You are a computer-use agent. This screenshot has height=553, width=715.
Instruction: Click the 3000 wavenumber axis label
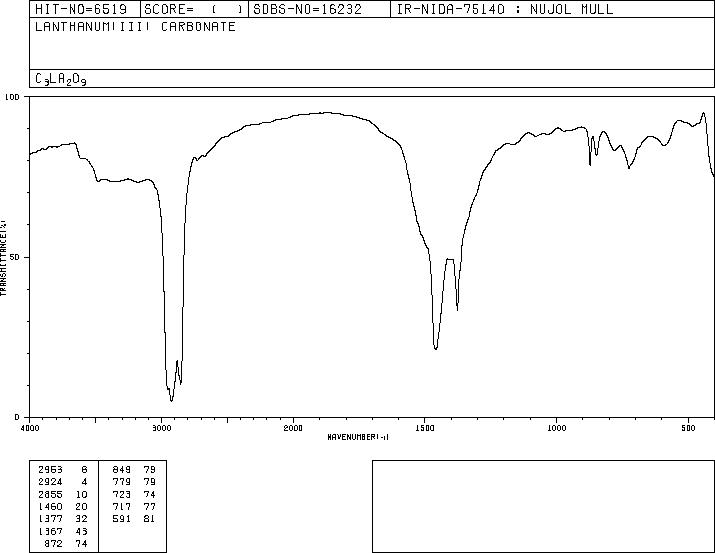coord(161,428)
